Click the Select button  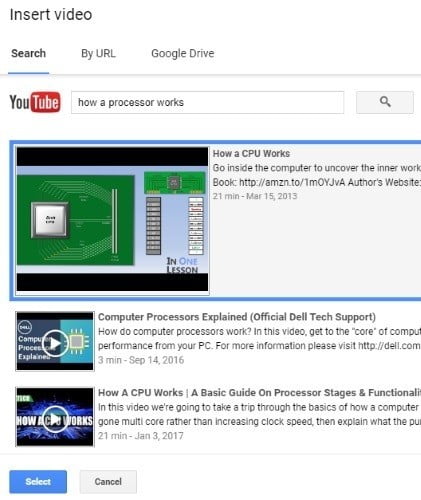pos(38,482)
